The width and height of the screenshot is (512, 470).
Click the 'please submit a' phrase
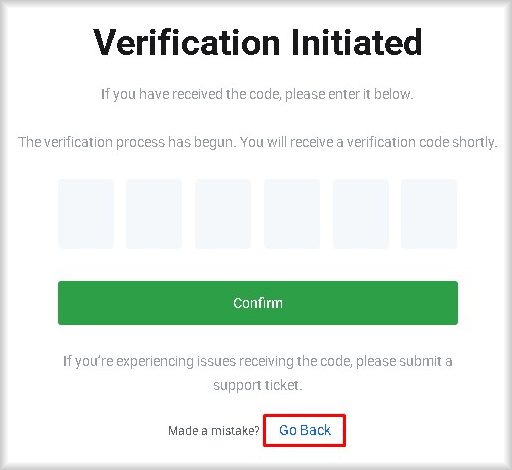pos(404,361)
